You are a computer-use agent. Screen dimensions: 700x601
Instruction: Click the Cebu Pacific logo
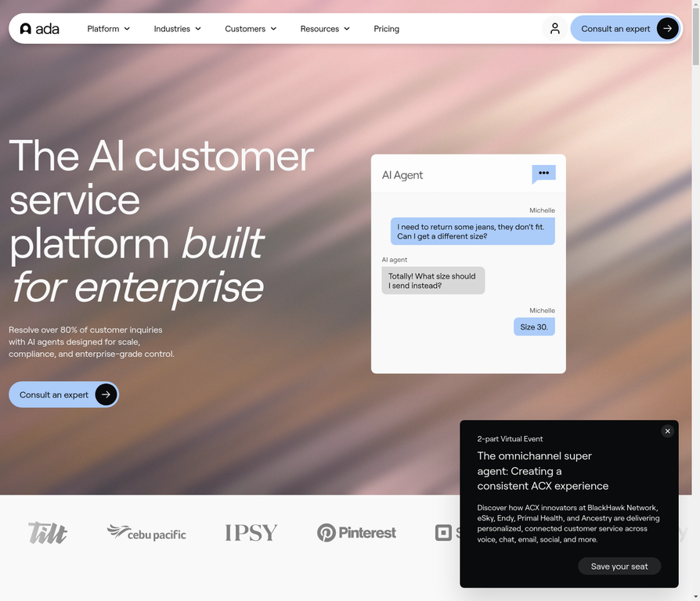click(x=146, y=533)
